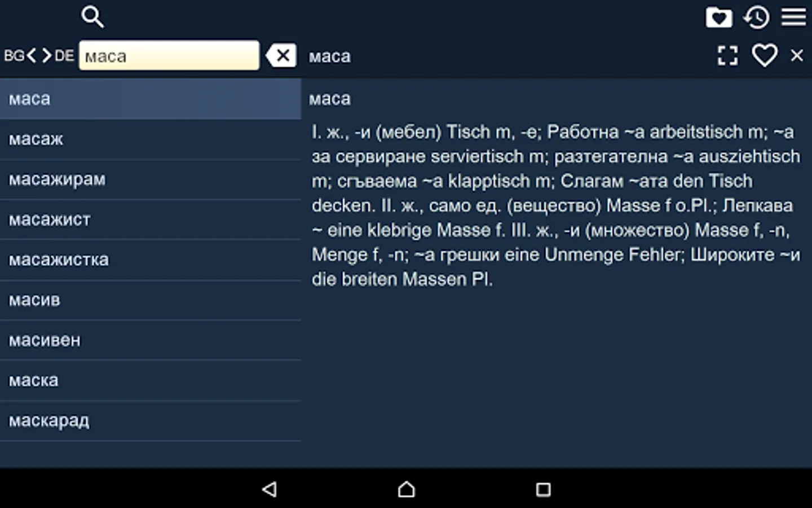Select the маскарад list entry
Viewport: 812px width, 508px height.
point(150,421)
